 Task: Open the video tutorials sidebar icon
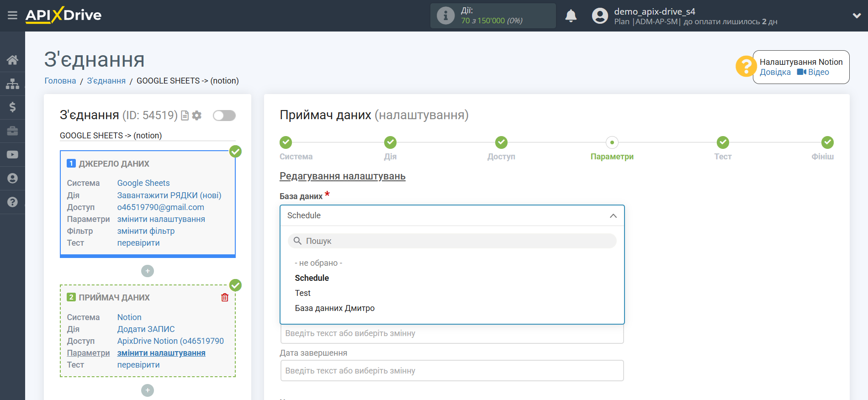click(x=12, y=155)
